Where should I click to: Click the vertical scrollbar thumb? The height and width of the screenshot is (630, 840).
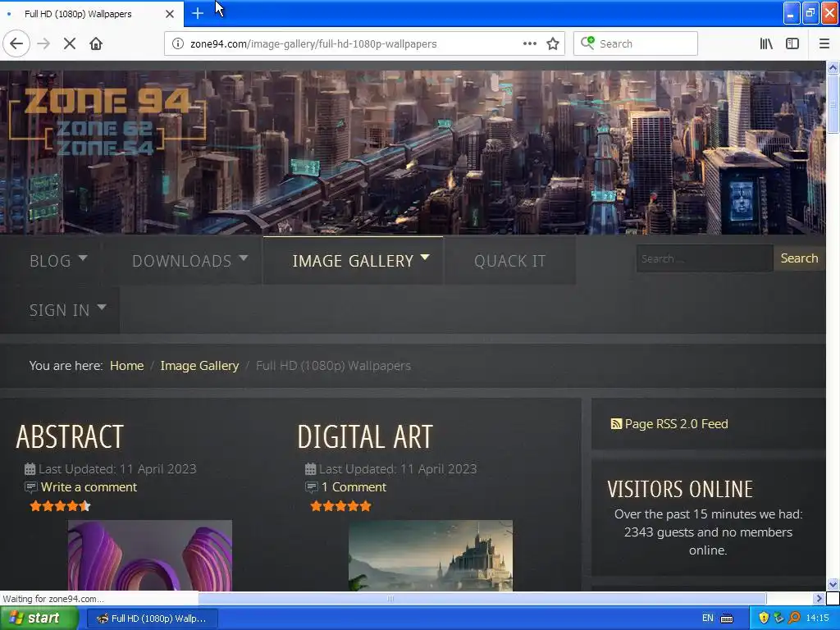pyautogui.click(x=833, y=104)
